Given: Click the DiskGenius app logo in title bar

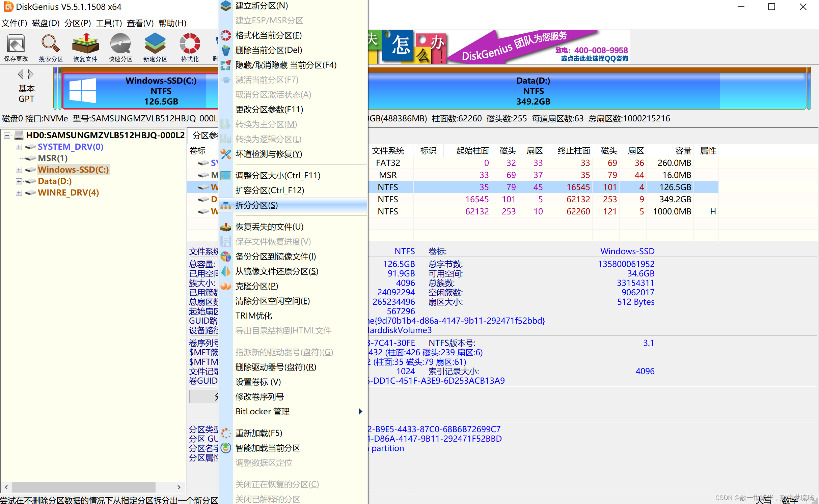Looking at the screenshot, I should point(8,7).
